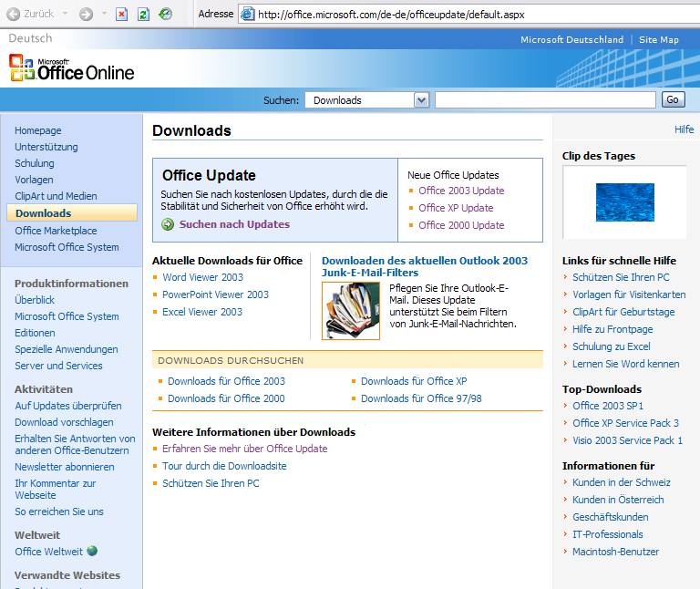Click the browser Back (Zurück) arrow icon
Image resolution: width=700 pixels, height=589 pixels.
coord(14,15)
